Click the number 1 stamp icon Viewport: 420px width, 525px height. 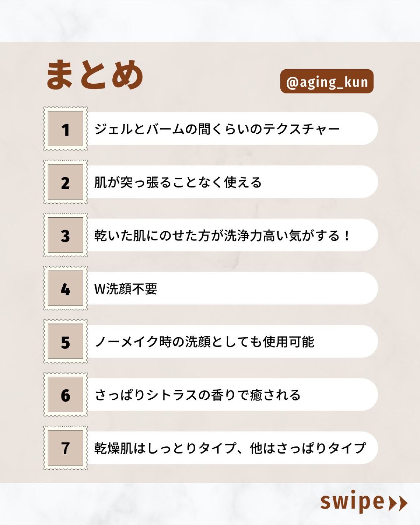click(65, 129)
